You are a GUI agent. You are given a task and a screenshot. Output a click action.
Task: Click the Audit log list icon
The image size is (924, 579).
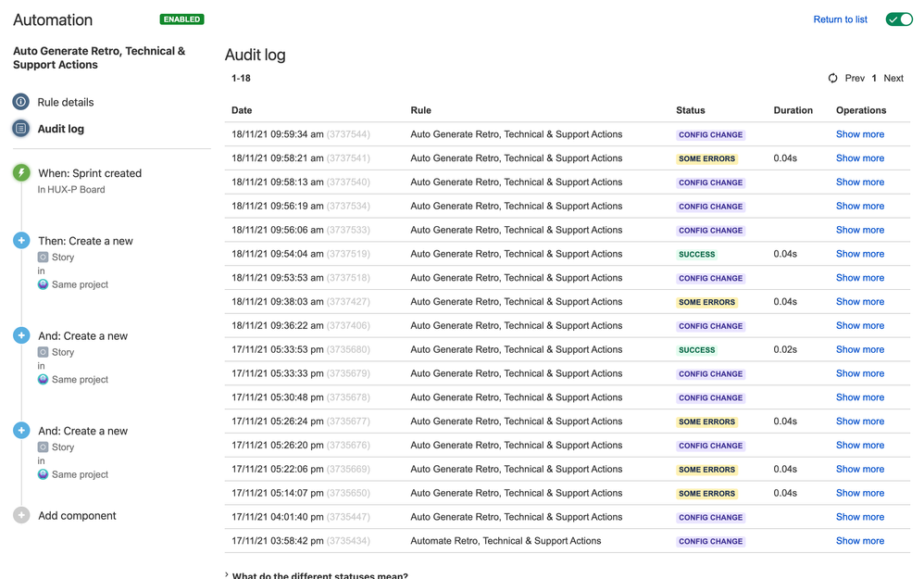[21, 129]
